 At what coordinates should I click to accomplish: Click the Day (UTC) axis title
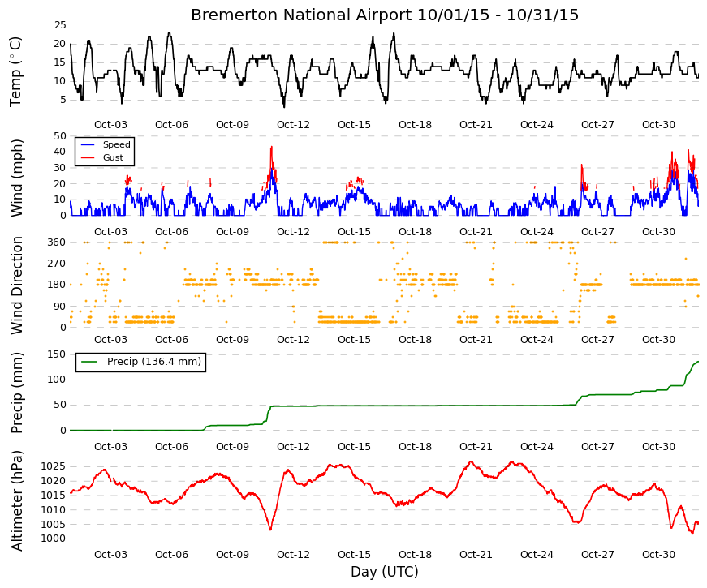coord(385,572)
